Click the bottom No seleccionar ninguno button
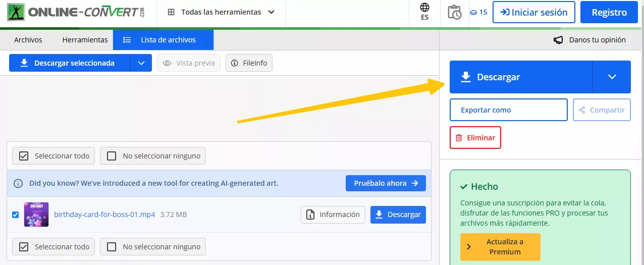Screen dimensions: 644x265 tap(153, 247)
